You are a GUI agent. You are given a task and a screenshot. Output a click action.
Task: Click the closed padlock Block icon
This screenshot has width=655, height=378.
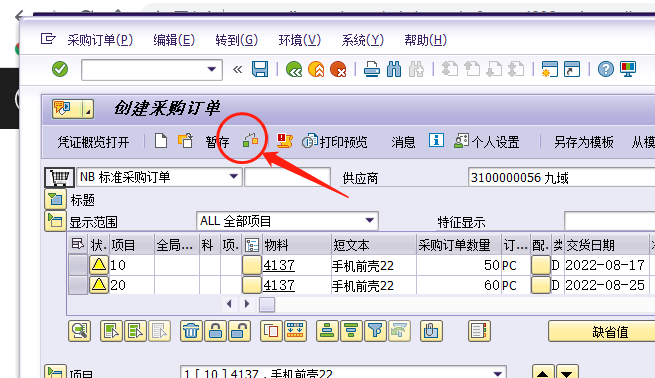(x=216, y=331)
